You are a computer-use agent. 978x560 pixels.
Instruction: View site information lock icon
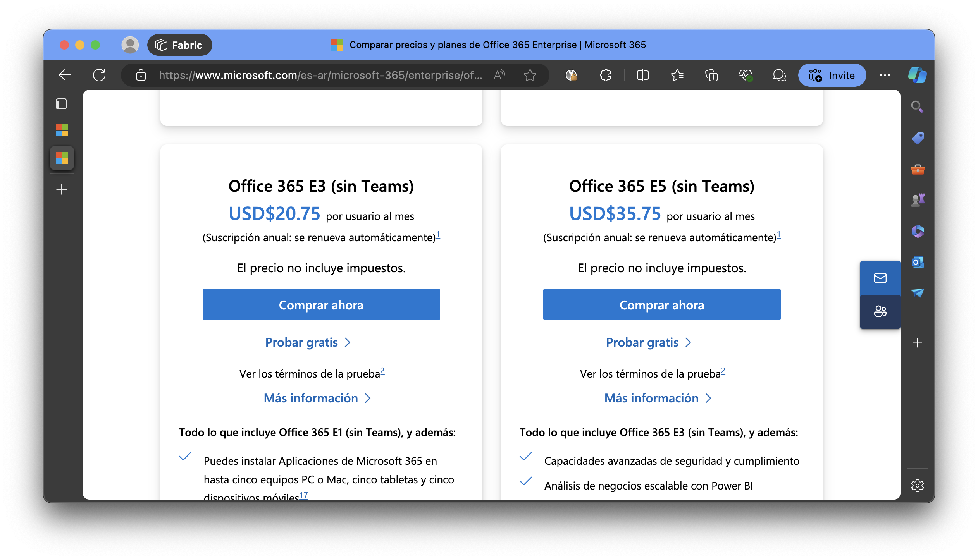click(141, 75)
